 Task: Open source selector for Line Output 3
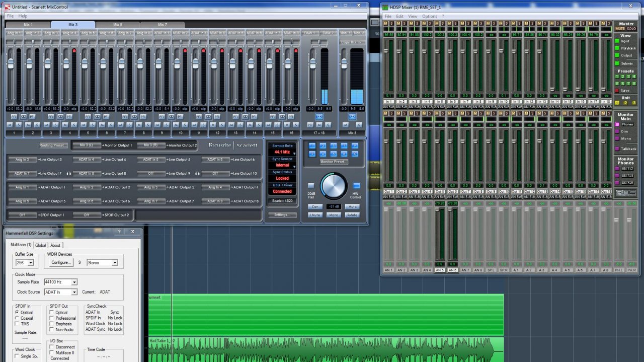[22, 160]
